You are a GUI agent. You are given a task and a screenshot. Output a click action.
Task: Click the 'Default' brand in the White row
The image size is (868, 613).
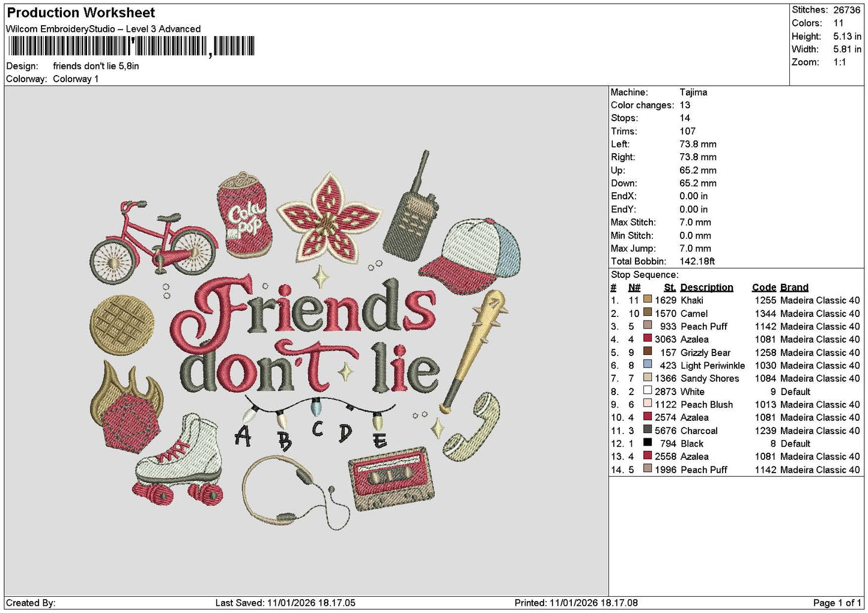pos(795,391)
